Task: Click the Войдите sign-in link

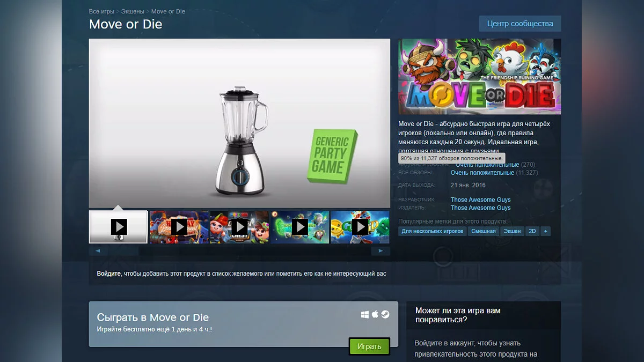Action: pos(109,274)
